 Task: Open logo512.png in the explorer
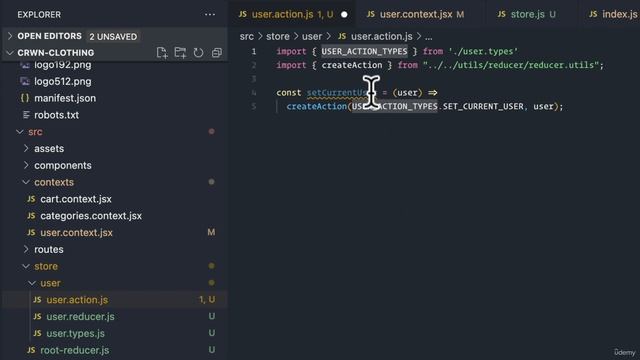[x=62, y=81]
